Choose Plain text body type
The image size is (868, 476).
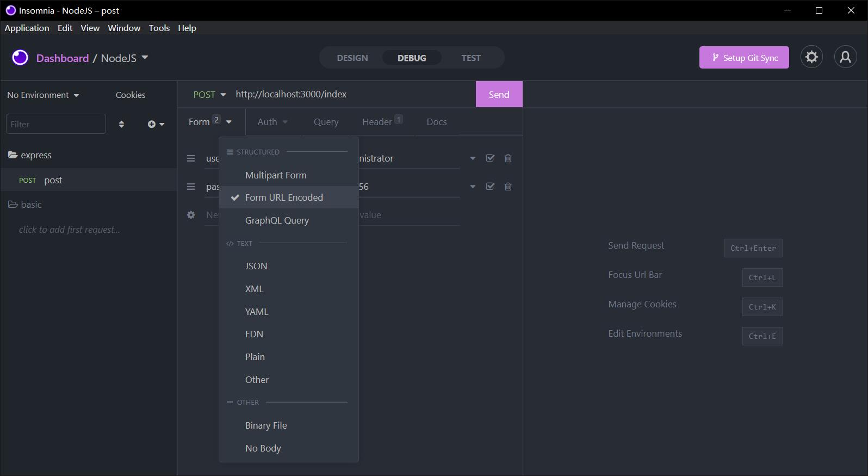click(x=288, y=357)
